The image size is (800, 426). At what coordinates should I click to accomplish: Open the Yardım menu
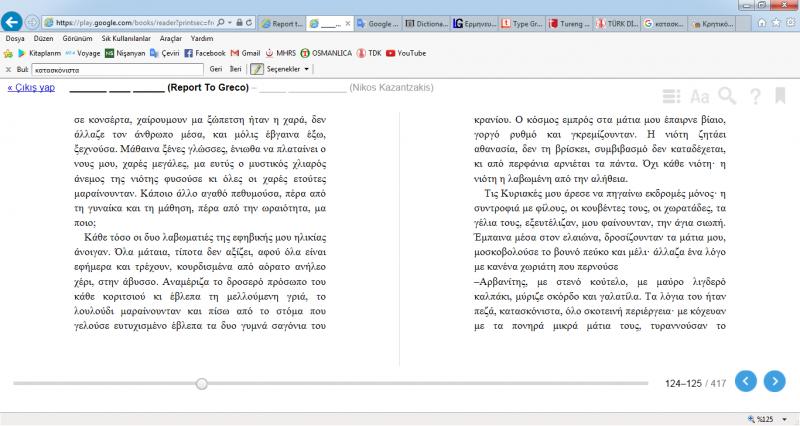(x=202, y=38)
